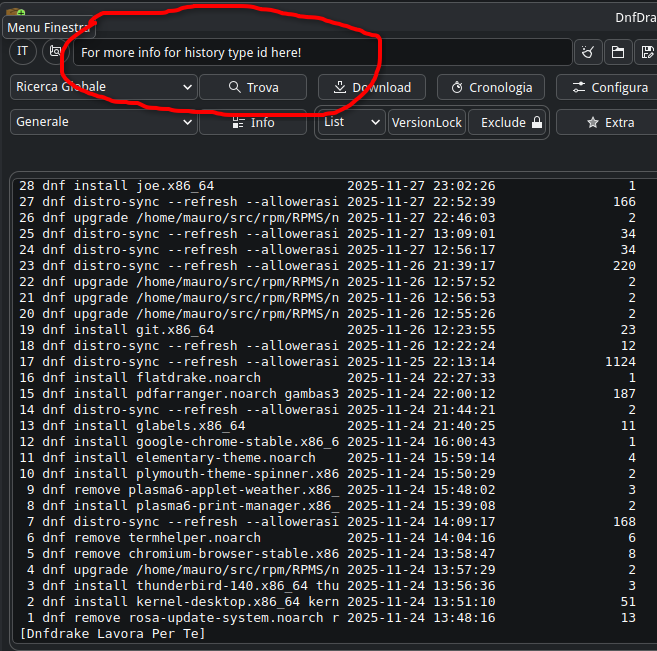Select history row 20 upgrade at 12:55:26
Viewport: 657px width, 651px height.
327,314
